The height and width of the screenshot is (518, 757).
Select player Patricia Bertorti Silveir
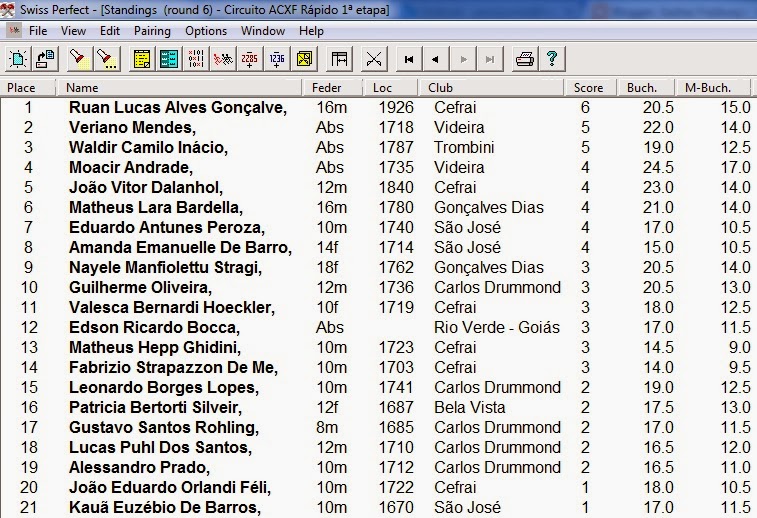[x=155, y=408]
